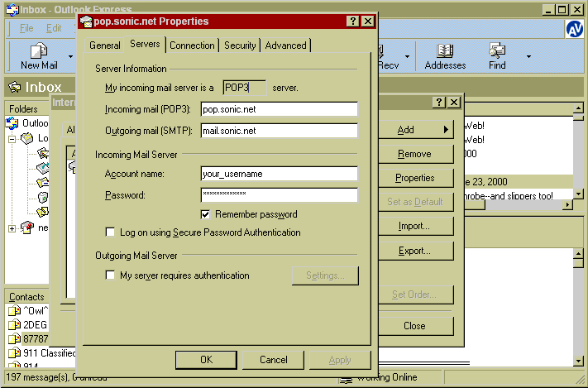Enable Log on using Secure Password Authentication

tap(110, 232)
